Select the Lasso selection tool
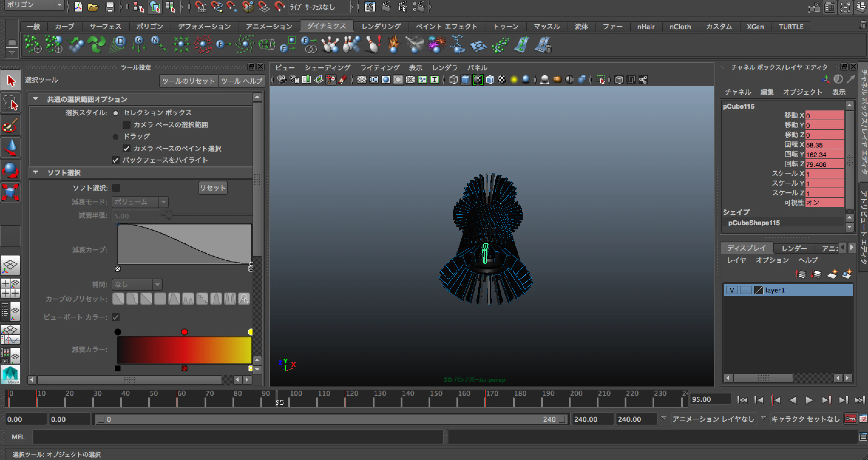The width and height of the screenshot is (868, 460). click(x=10, y=103)
